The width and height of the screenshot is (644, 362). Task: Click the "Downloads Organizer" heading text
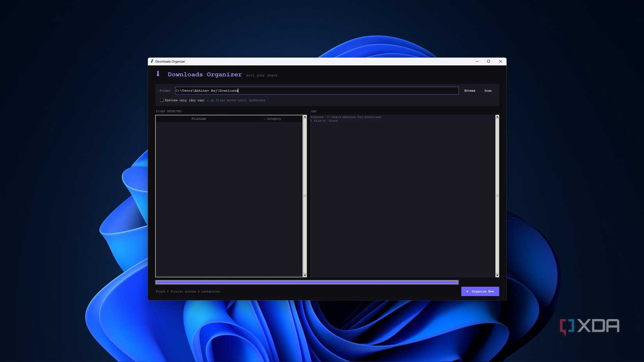(205, 75)
